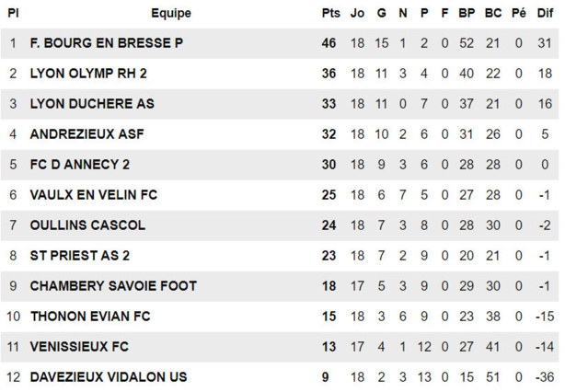Open ST PRIEST AS 2 team
Image resolution: width=565 pixels, height=392 pixels.
(79, 256)
